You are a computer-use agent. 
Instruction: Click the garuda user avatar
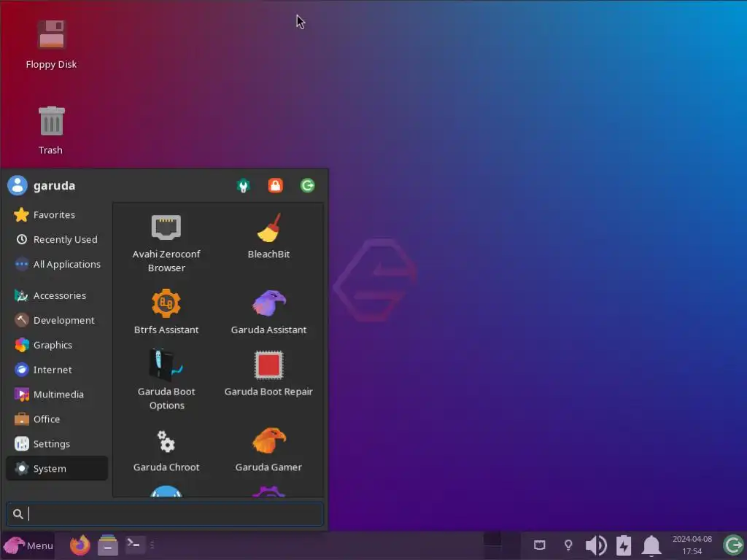click(x=18, y=185)
